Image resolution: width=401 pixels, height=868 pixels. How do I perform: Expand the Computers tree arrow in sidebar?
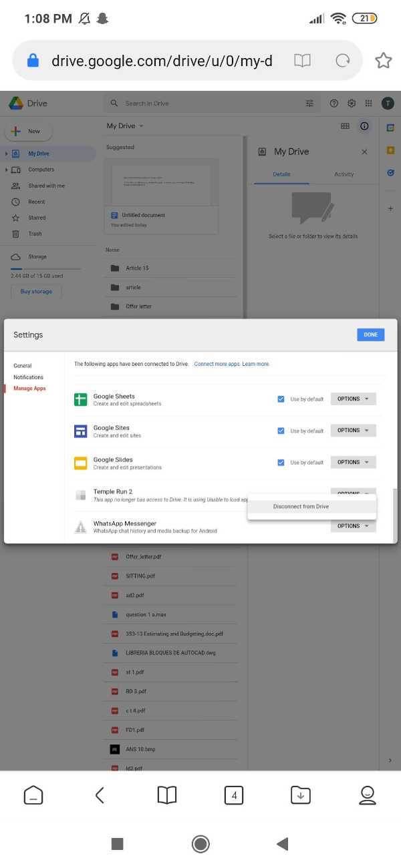tap(6, 170)
